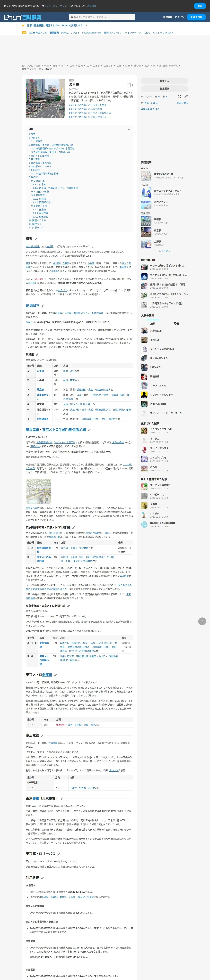The image size is (210, 980).
Task: Click the 新規登録 sign-up link
Action: tap(168, 17)
